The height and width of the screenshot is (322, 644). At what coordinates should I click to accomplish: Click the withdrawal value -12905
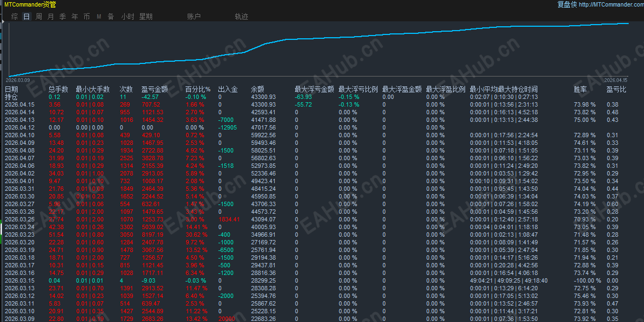(x=228, y=127)
